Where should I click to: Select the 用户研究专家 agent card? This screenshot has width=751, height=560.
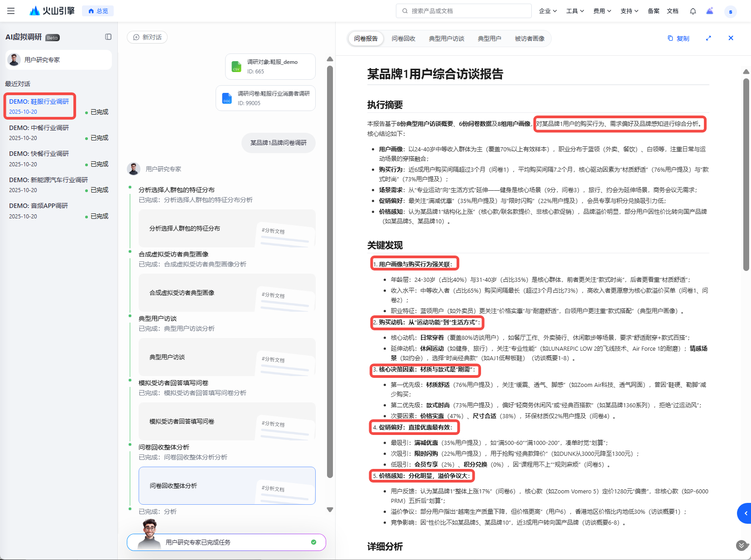59,60
